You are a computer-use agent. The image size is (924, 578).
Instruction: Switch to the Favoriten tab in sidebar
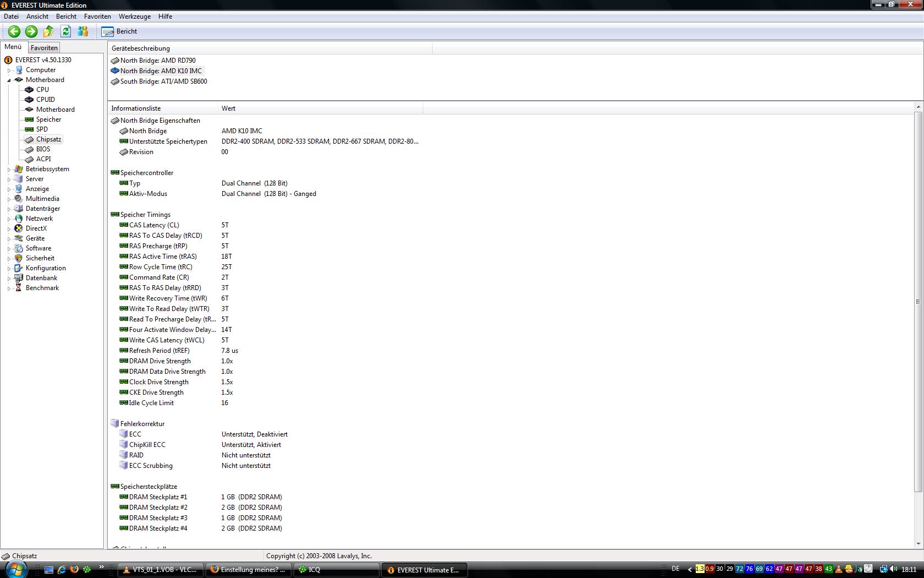coord(44,48)
